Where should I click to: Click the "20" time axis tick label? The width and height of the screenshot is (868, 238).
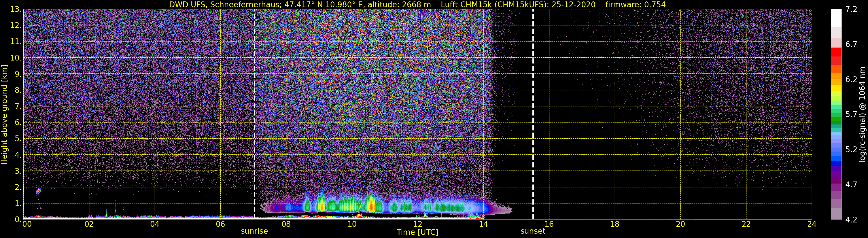click(x=680, y=224)
